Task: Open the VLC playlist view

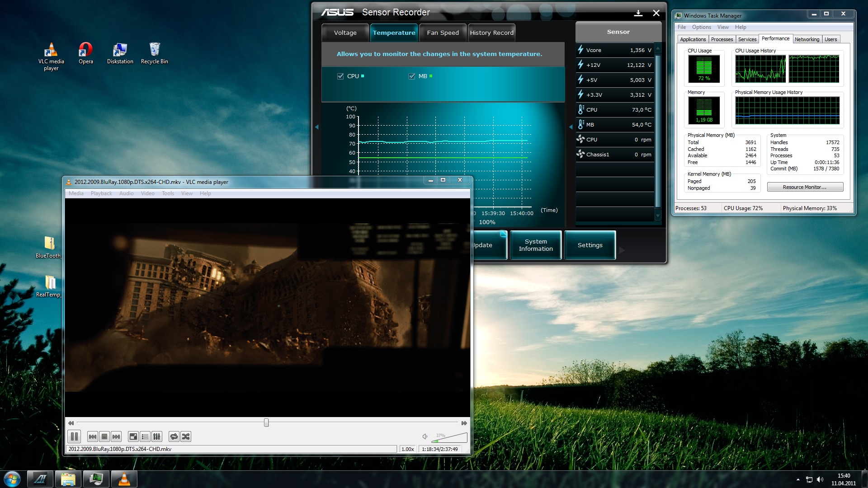Action: (x=145, y=436)
